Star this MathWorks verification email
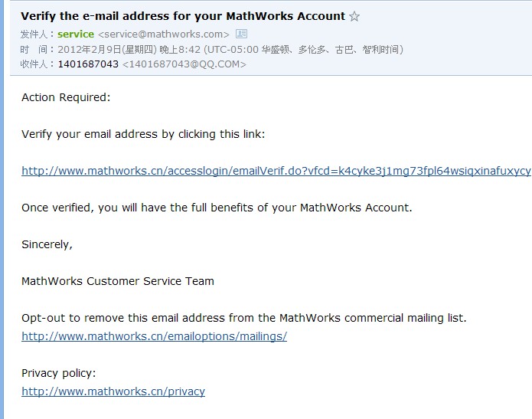532x419 pixels. pyautogui.click(x=354, y=16)
